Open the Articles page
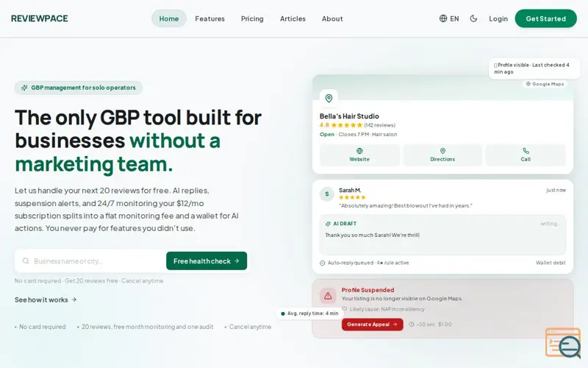The image size is (588, 368). click(293, 18)
